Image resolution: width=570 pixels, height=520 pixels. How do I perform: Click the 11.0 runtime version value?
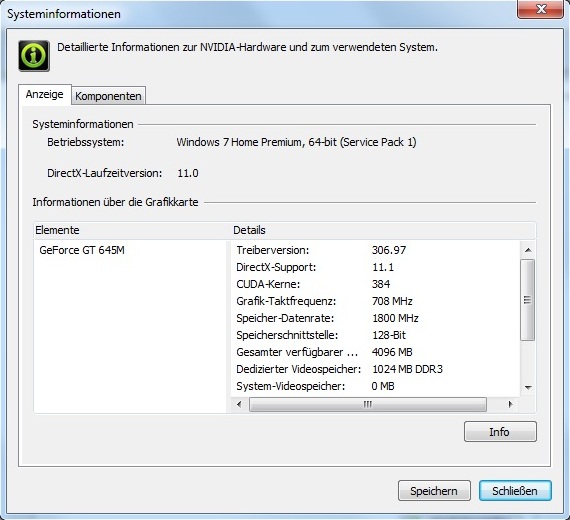188,173
